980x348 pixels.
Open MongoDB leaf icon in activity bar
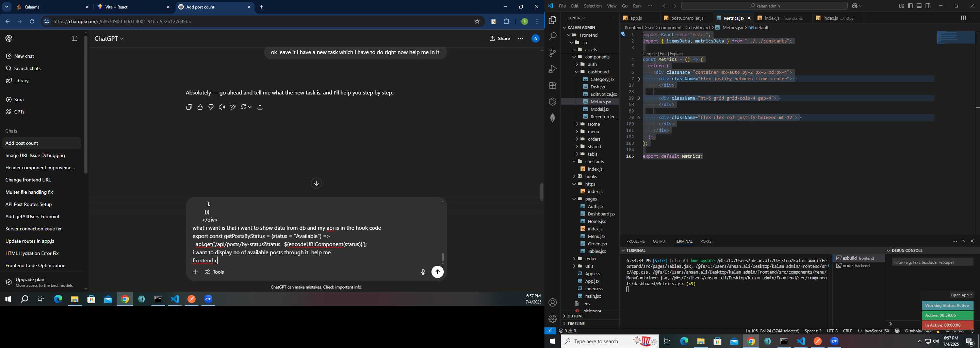(552, 118)
